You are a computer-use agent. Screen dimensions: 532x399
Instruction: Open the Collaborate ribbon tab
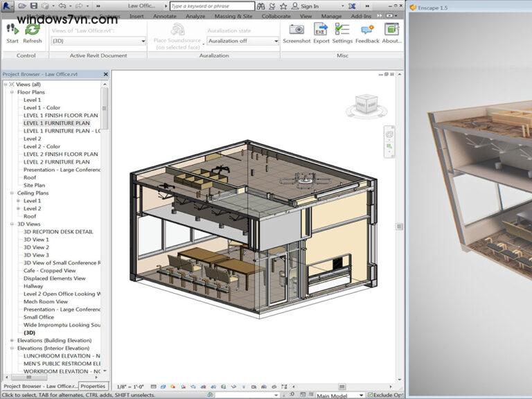[x=276, y=16]
